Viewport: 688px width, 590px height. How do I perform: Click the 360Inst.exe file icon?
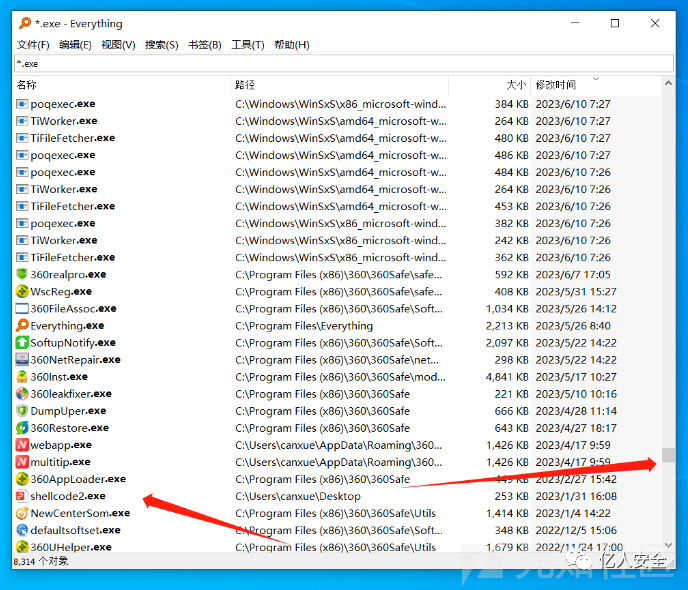click(x=22, y=377)
